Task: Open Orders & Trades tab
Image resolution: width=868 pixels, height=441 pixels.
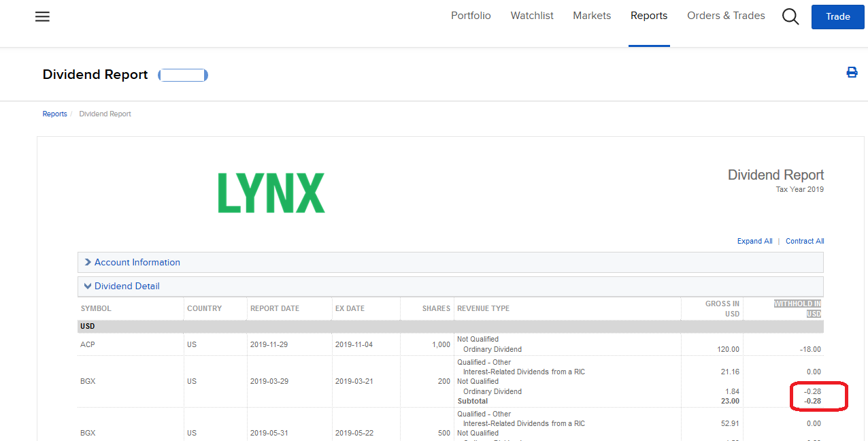Action: point(726,16)
